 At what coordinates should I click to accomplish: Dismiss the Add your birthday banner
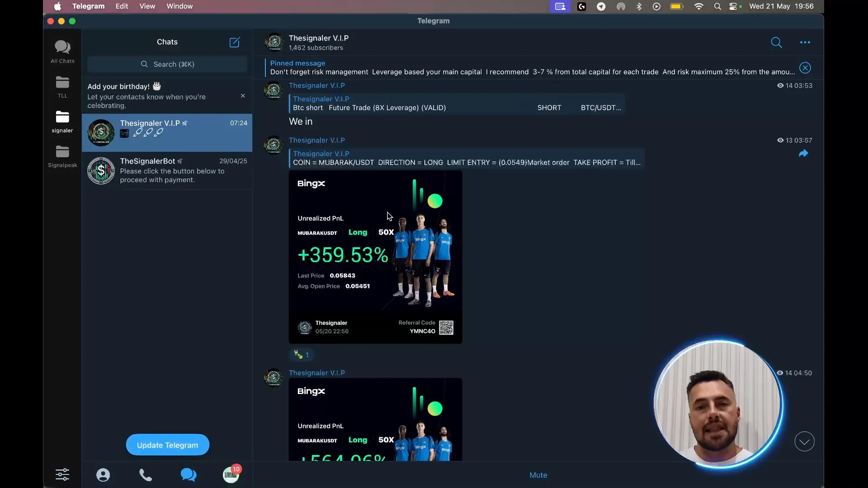coord(243,96)
